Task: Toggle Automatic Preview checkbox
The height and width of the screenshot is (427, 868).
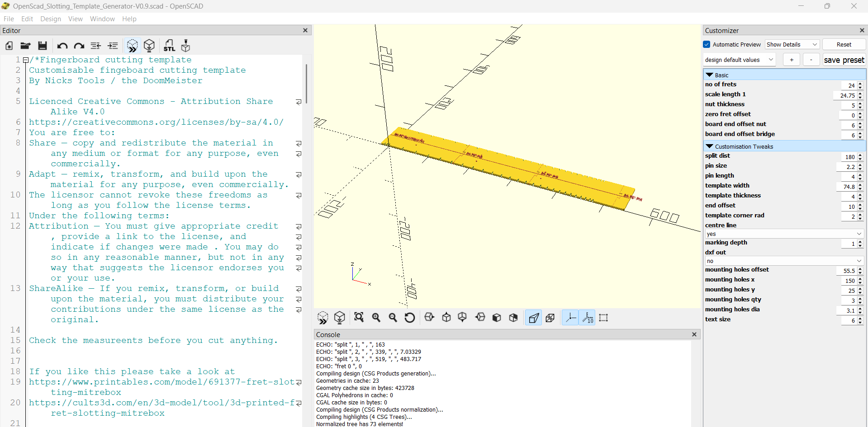Action: (x=707, y=44)
